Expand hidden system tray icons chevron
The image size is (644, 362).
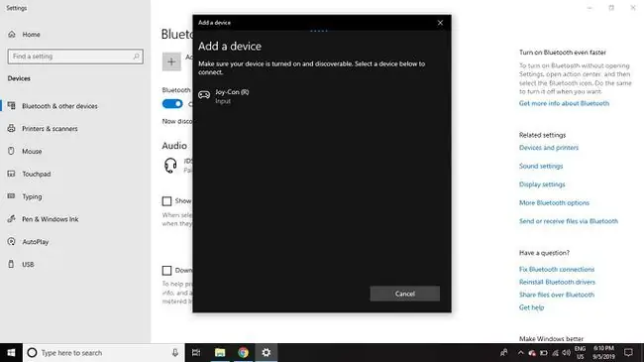click(x=520, y=352)
